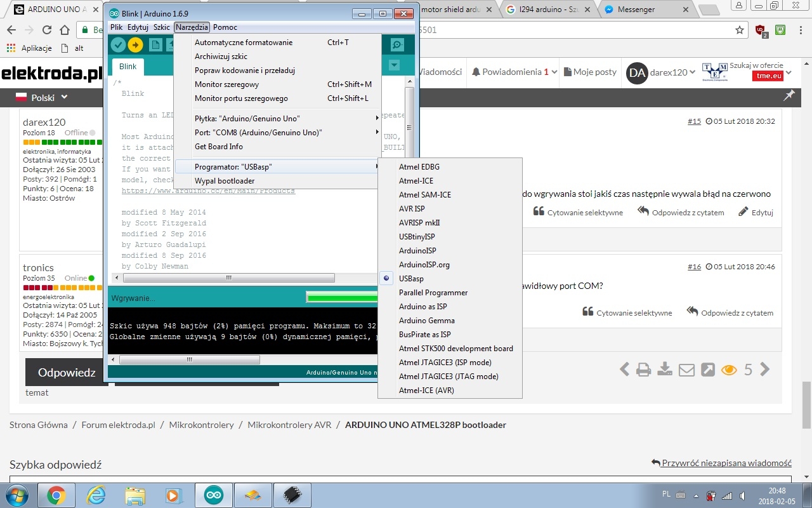The image size is (812, 508).
Task: Open the uBlock Origin extension icon
Action: pos(761,30)
